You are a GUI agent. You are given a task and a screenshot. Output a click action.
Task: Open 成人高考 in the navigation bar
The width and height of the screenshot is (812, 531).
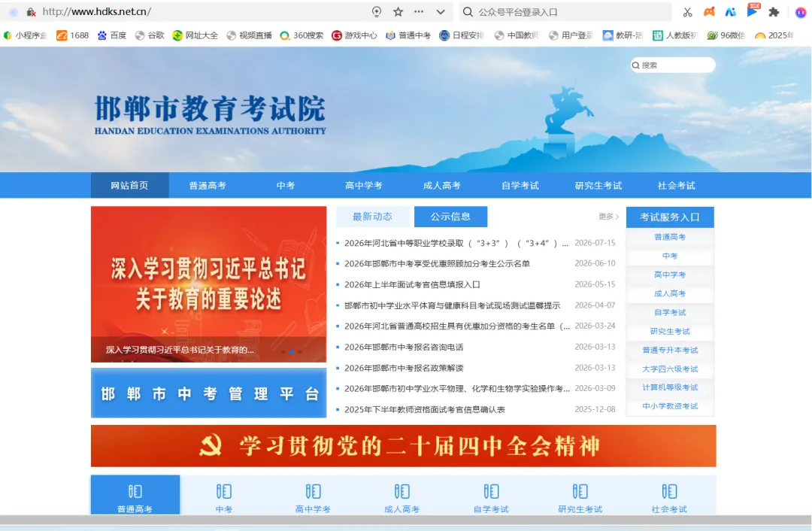point(442,186)
